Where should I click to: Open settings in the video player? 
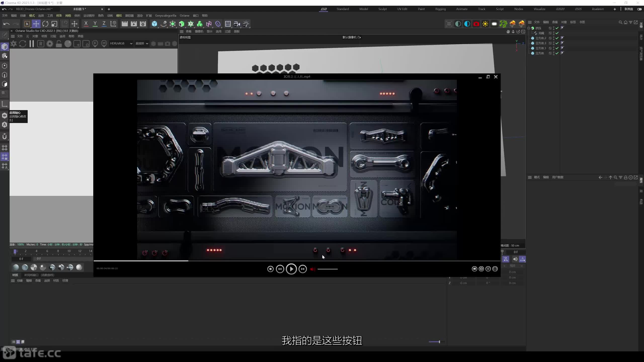click(x=481, y=269)
